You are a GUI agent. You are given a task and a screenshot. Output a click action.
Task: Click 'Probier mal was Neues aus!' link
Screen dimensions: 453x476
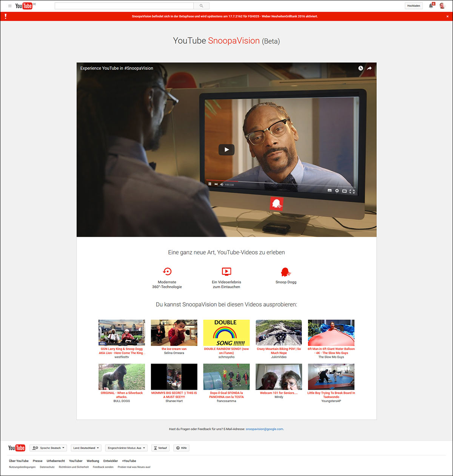point(134,467)
